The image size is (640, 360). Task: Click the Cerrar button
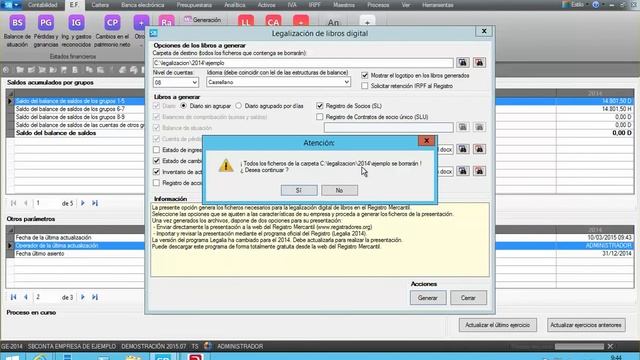(x=468, y=298)
